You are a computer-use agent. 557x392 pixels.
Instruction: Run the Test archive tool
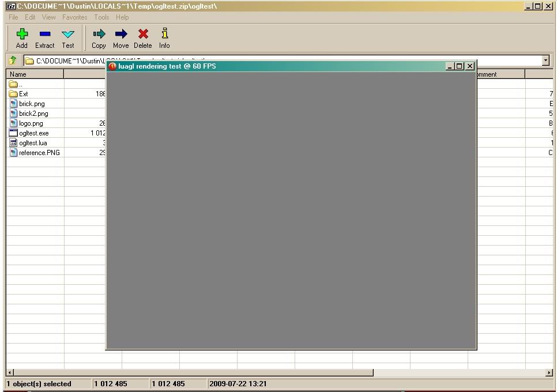point(68,35)
